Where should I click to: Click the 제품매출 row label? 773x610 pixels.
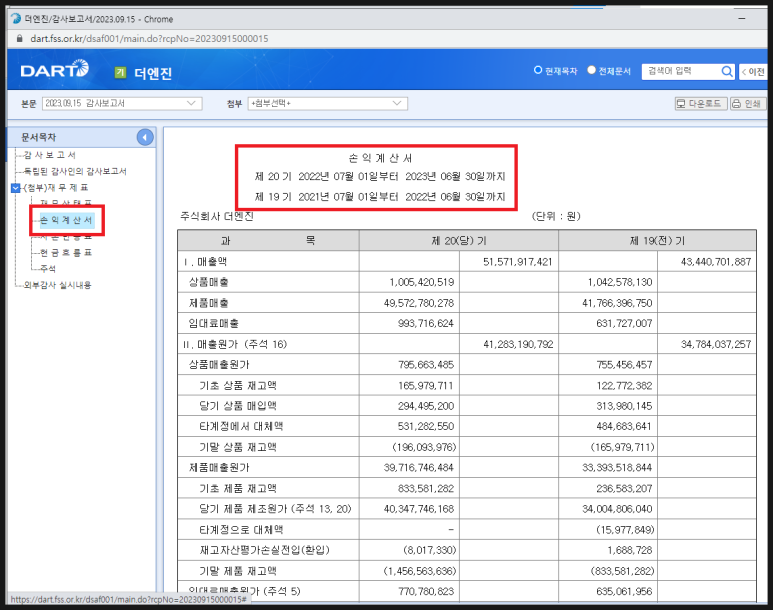tap(209, 303)
